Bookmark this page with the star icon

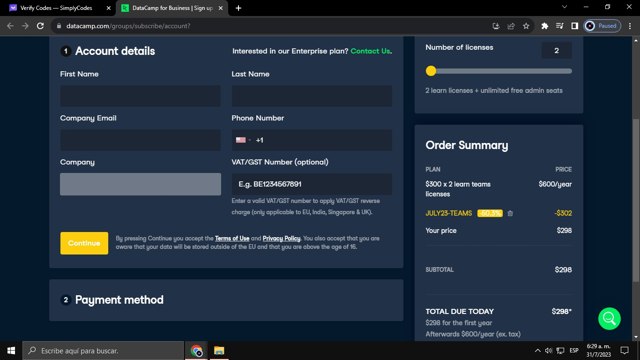tap(526, 26)
